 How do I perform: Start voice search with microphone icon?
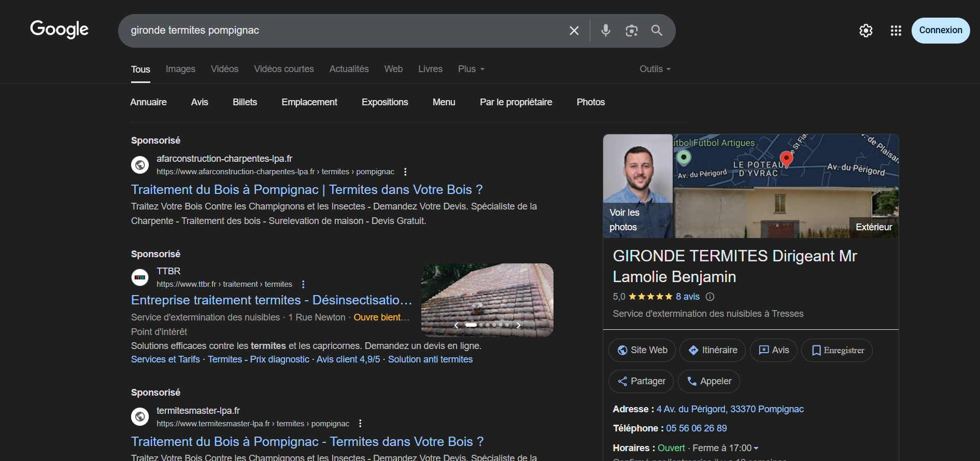tap(605, 31)
